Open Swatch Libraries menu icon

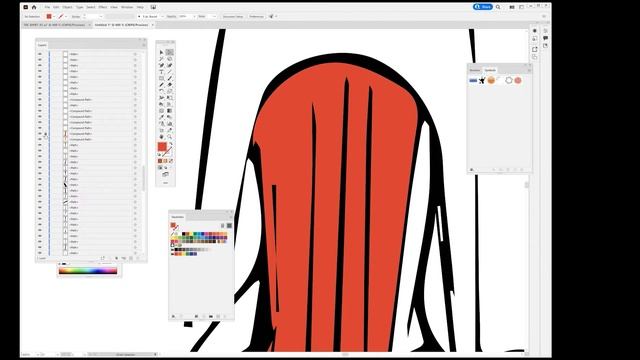pos(173,316)
